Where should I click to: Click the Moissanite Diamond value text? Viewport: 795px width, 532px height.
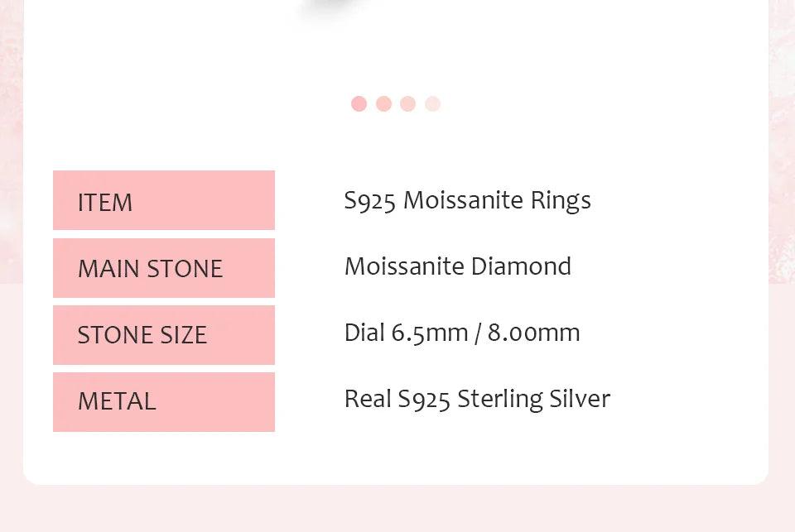[457, 267]
